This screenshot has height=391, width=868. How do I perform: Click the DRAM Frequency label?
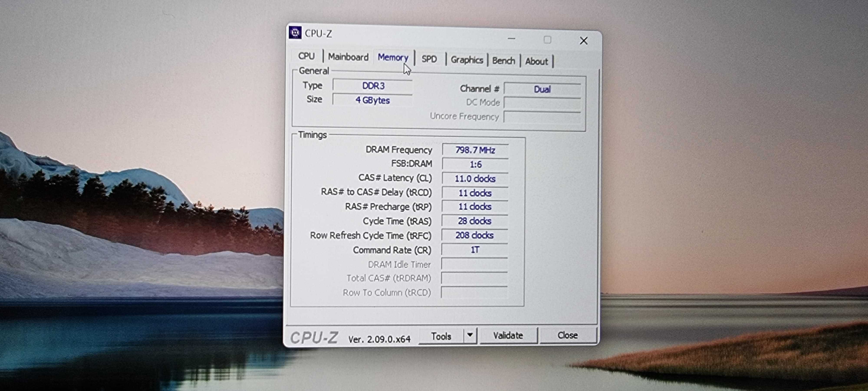(x=399, y=150)
